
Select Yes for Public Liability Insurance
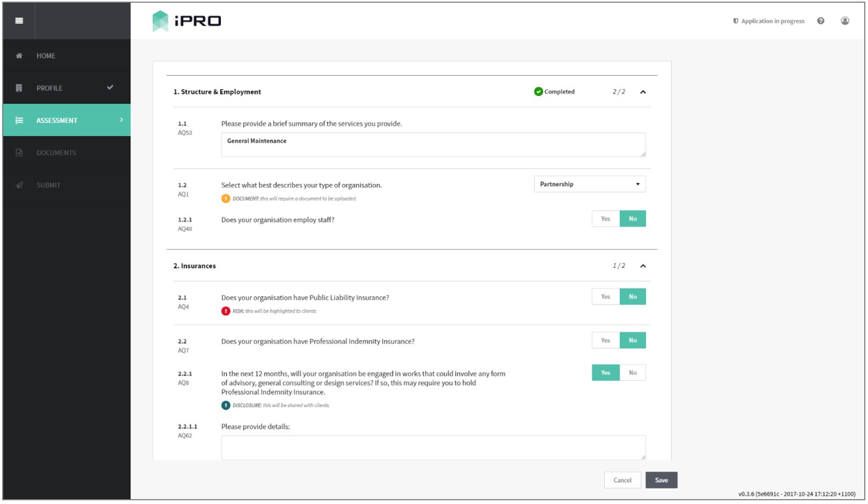tap(606, 297)
